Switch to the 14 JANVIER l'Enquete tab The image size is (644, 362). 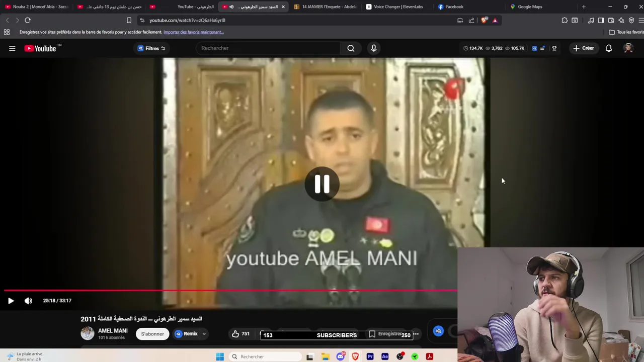tap(325, 7)
